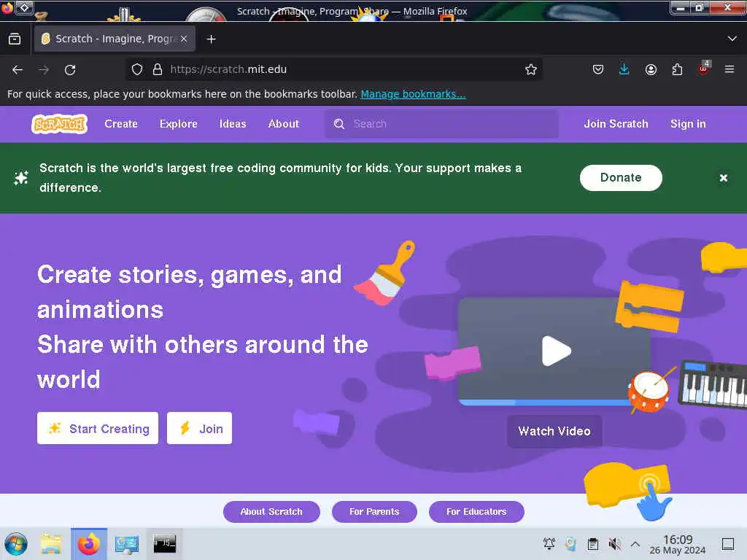Image resolution: width=747 pixels, height=560 pixels.
Task: Open the Firefox downloads panel
Action: [x=624, y=69]
